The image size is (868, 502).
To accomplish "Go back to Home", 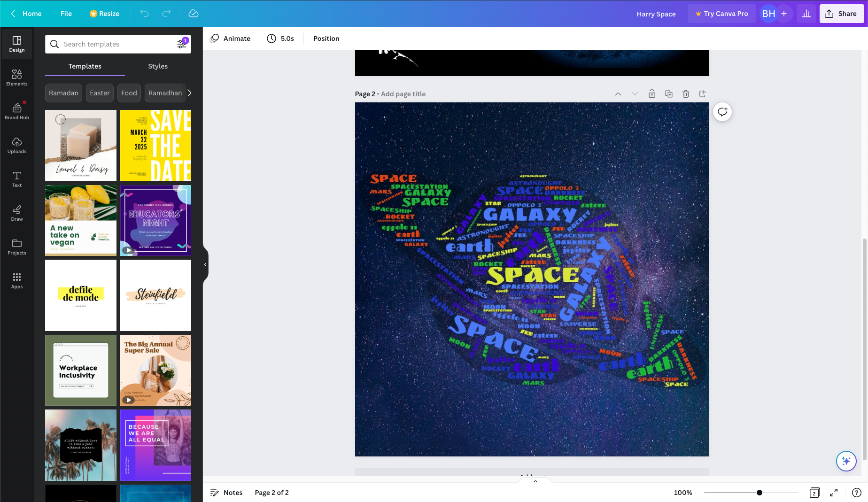I will 26,14.
